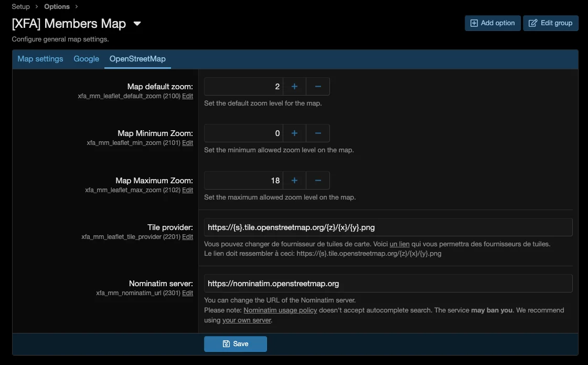Increase Map Maximum Zoom with plus
588x365 pixels.
tap(294, 181)
